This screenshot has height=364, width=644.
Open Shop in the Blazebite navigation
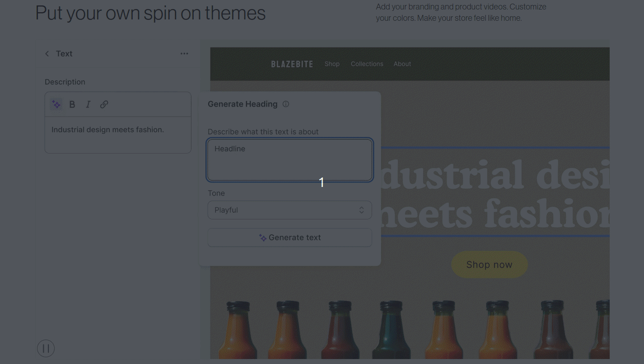tap(332, 64)
